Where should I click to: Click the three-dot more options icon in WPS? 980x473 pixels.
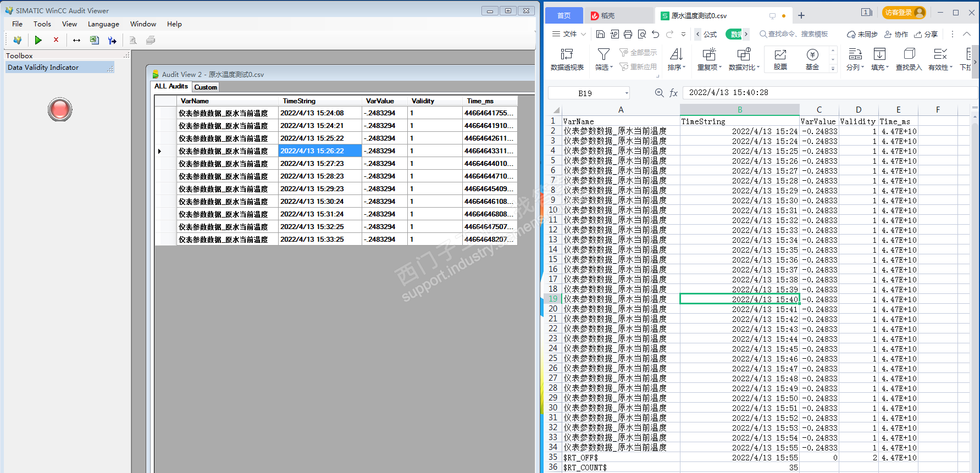[x=953, y=34]
